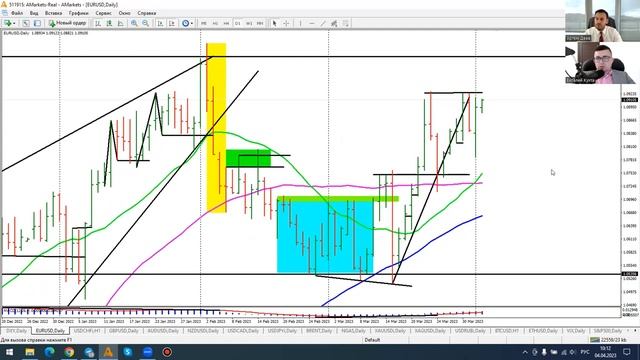Open File Explorer from the taskbar
The image size is (640, 360).
coord(29,352)
